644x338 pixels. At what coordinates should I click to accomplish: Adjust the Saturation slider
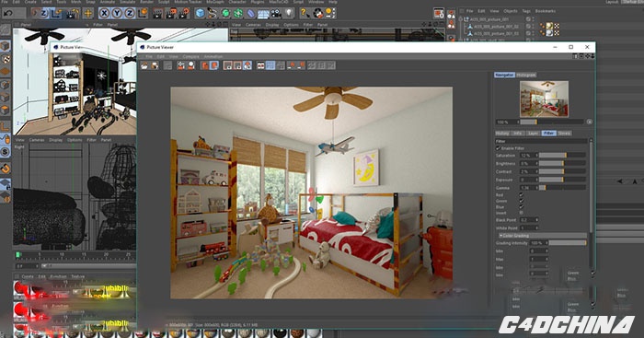point(562,155)
